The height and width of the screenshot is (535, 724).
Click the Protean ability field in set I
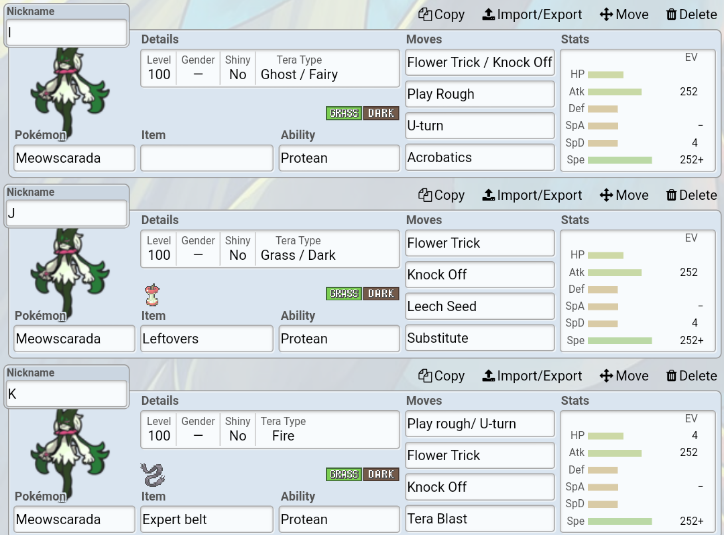pos(339,158)
